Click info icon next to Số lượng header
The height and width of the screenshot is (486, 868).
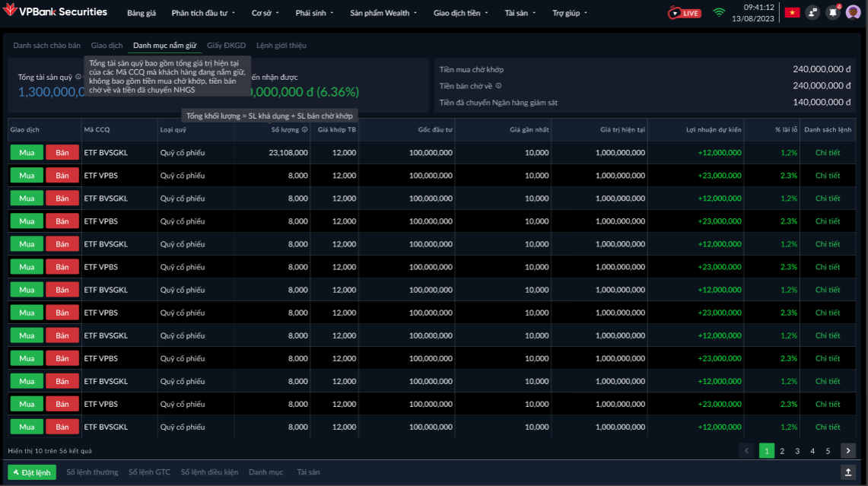click(305, 130)
